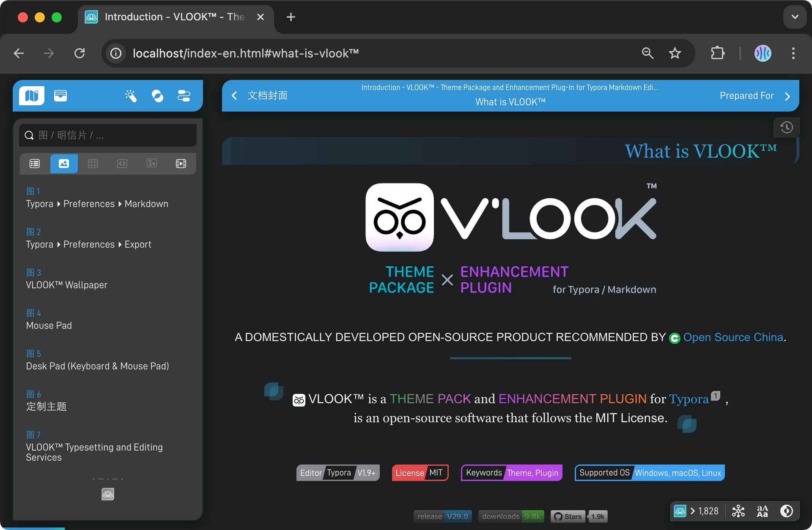Screen dimensions: 812x530
Task: Jump to VLOOK™ Wallpaper figure
Action: pos(67,279)
